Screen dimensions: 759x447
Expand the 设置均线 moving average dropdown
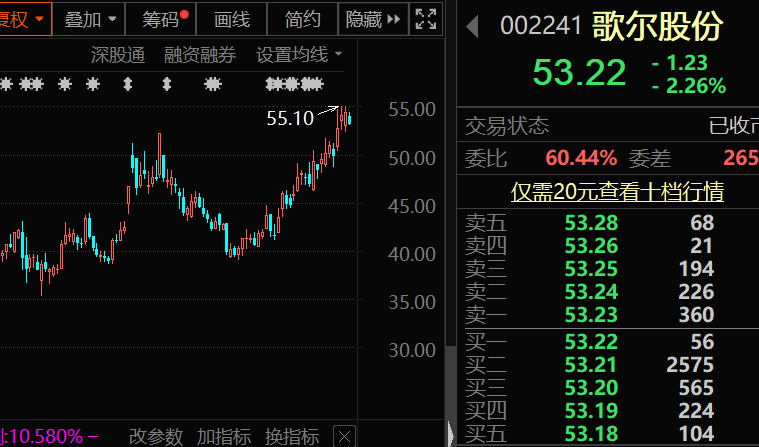click(299, 55)
